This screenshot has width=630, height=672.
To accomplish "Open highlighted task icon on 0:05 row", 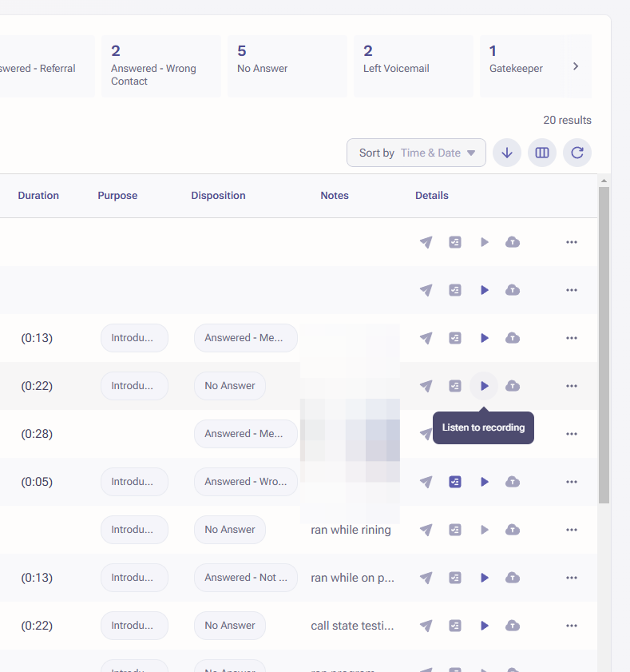I will (455, 482).
